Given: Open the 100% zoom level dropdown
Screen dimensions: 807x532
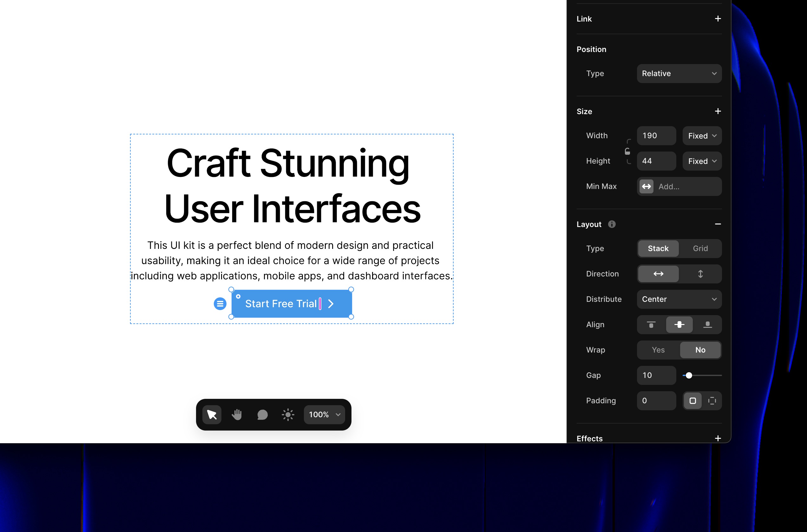Looking at the screenshot, I should coord(324,414).
